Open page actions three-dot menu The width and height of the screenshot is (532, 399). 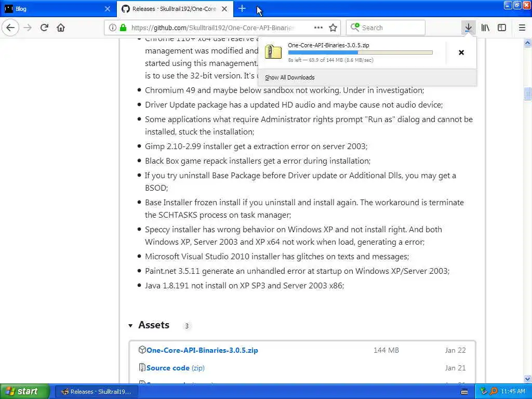point(318,28)
